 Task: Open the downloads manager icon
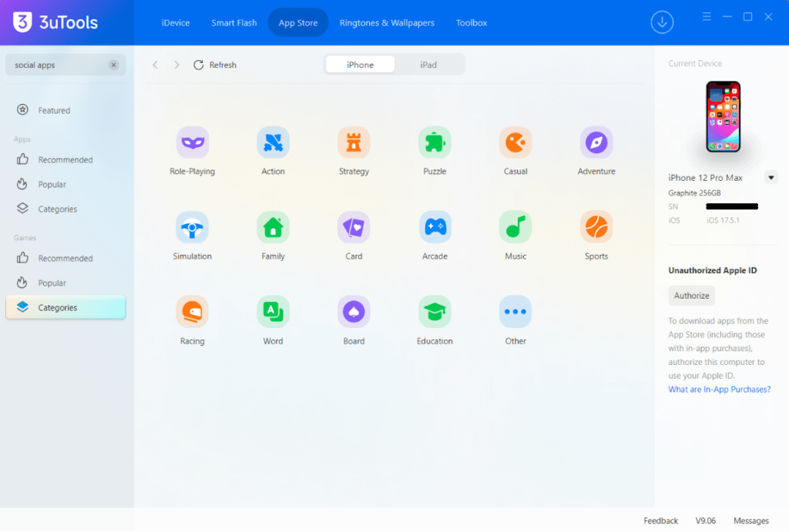click(x=662, y=22)
